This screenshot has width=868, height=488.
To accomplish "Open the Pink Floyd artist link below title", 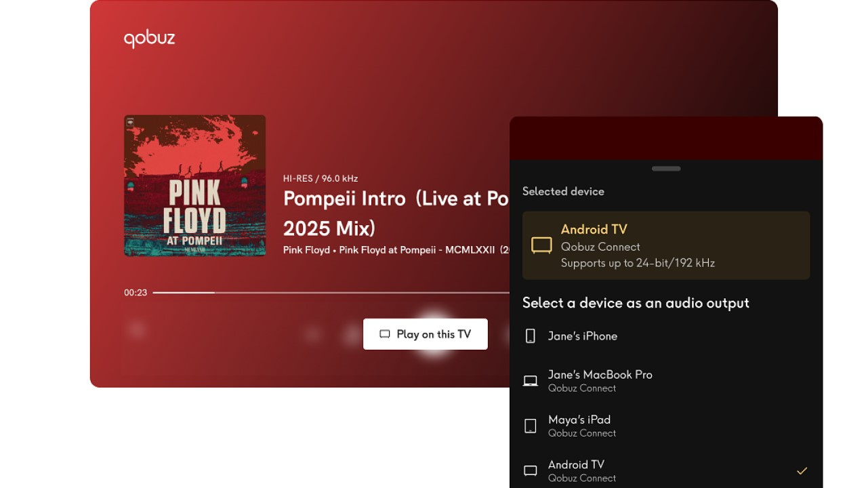I will (306, 250).
